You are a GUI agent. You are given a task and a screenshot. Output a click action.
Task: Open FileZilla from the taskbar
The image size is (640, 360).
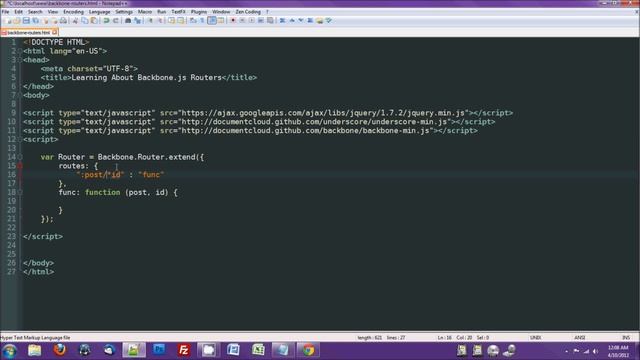point(184,350)
